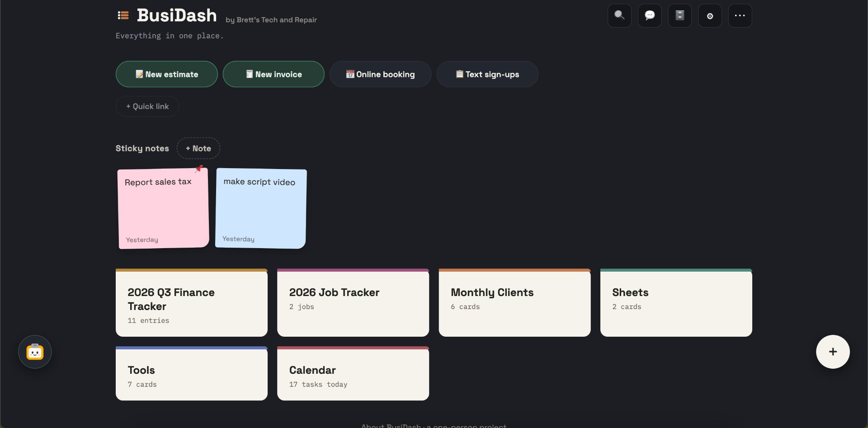
Task: Open the Tools card
Action: tap(192, 373)
